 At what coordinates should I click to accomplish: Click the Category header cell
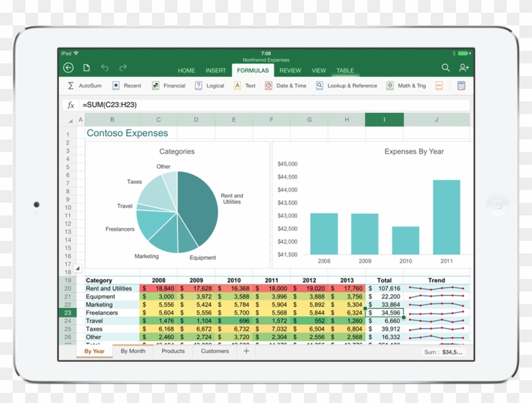tap(112, 280)
